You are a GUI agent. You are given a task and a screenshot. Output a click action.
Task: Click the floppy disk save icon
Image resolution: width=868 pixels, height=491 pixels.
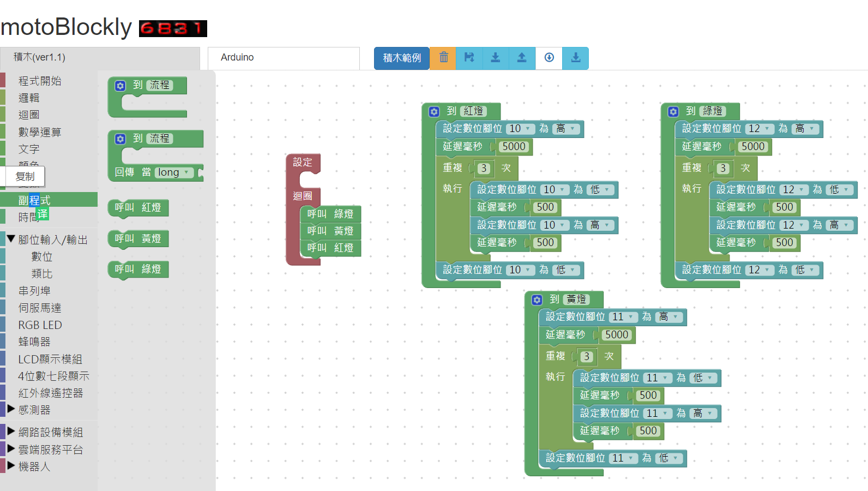[469, 58]
